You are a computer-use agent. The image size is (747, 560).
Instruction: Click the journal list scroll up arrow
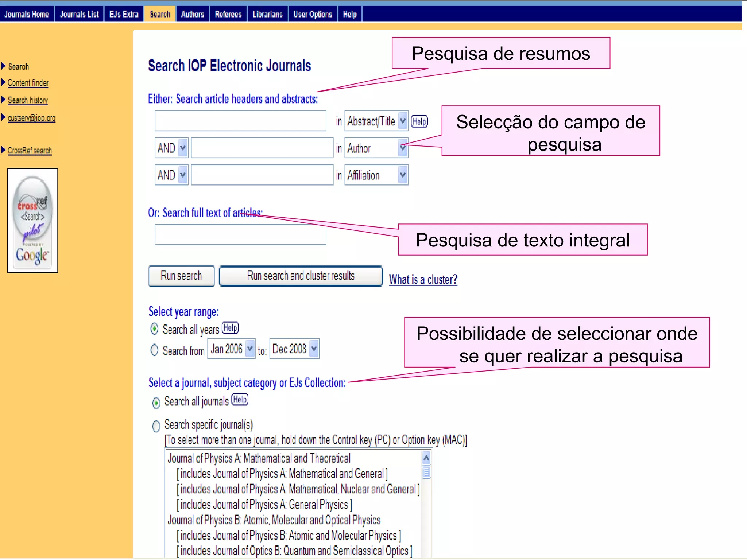pos(426,458)
